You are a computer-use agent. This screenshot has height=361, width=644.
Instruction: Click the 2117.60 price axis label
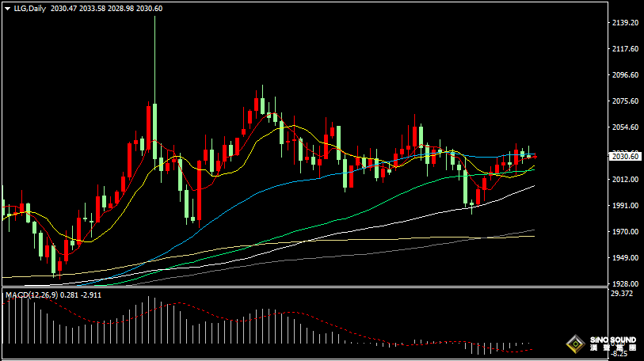(x=625, y=49)
